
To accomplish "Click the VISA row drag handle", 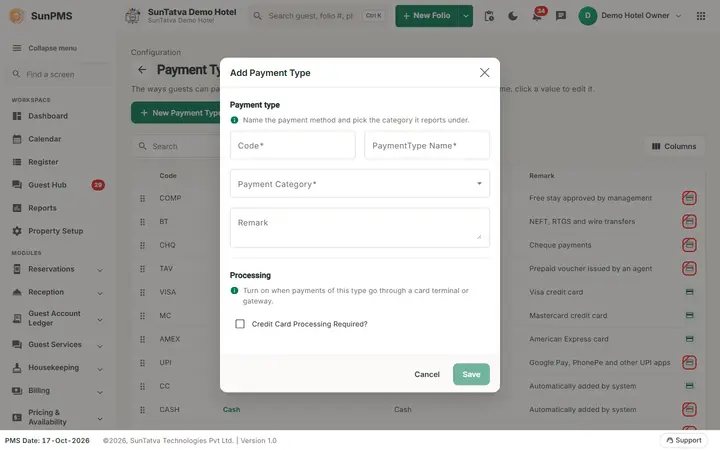I will [x=142, y=292].
